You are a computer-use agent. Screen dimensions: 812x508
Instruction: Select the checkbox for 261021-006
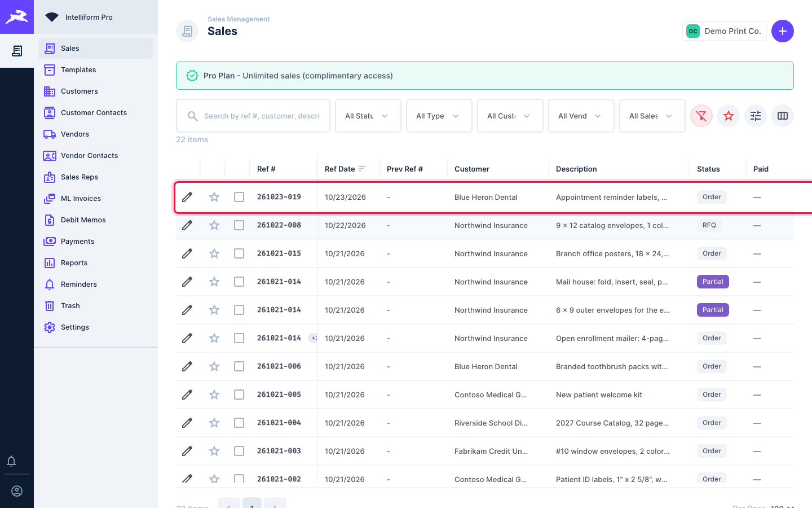(x=239, y=366)
